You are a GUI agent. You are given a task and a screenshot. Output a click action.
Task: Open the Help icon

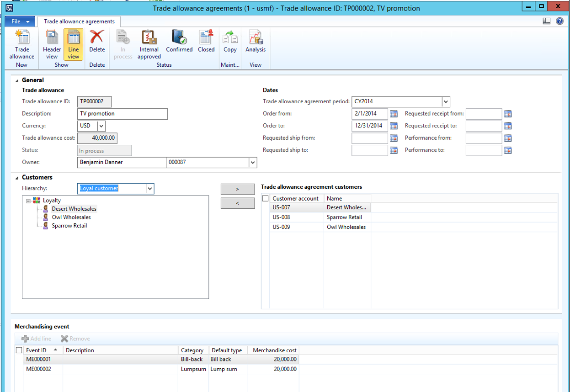[559, 21]
